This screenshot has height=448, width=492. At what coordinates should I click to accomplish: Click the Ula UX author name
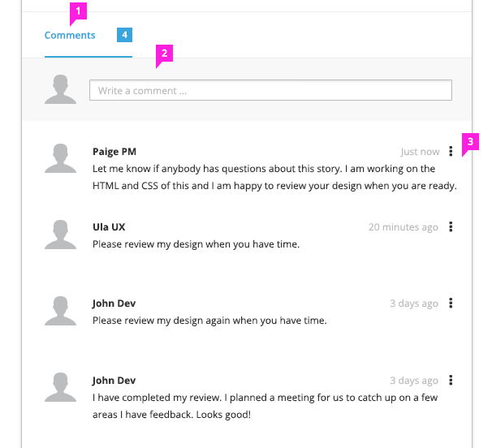click(x=109, y=226)
